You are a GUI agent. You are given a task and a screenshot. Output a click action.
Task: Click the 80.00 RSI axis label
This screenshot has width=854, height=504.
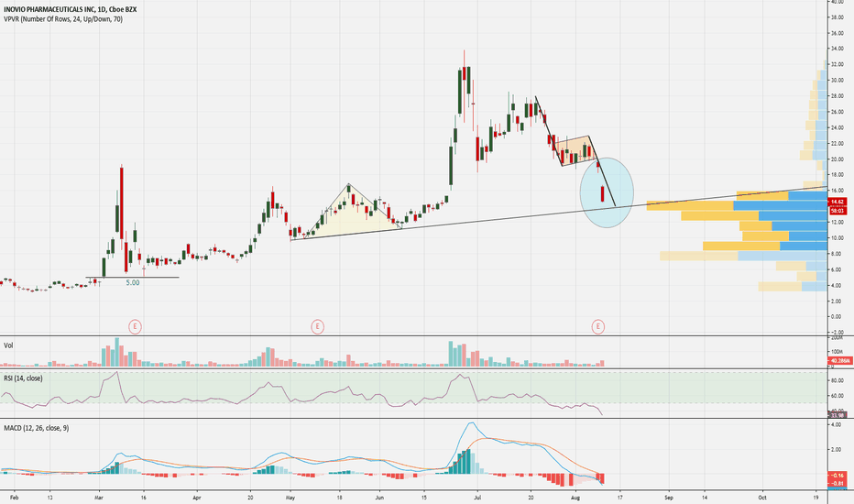[838, 380]
